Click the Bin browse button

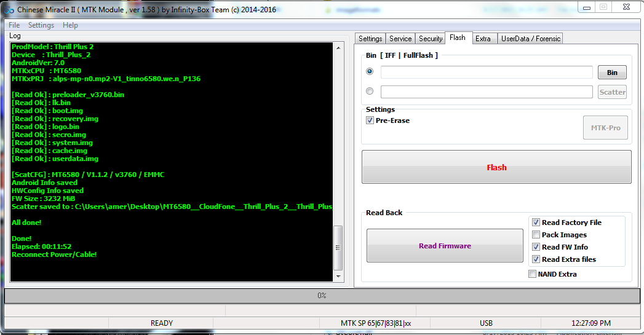[612, 73]
